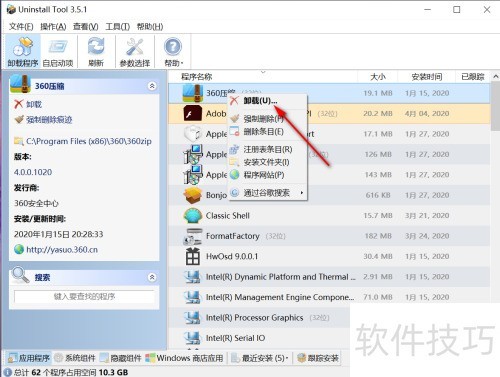Click the 跟踪安装 button

click(318, 358)
